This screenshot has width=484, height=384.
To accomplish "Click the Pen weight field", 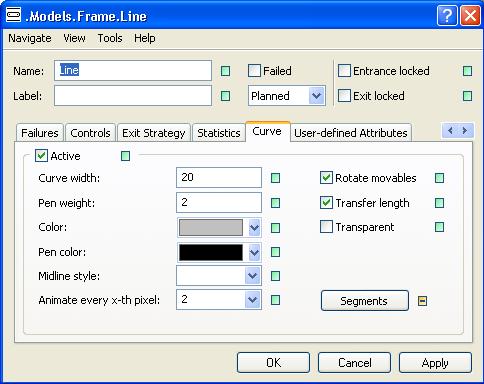I will 219,202.
